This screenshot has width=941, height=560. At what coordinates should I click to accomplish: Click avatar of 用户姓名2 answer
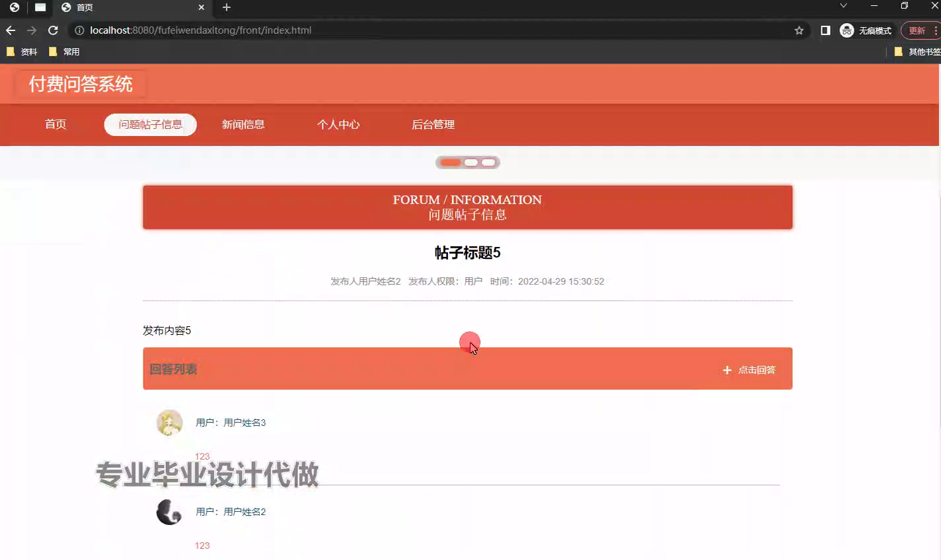(x=169, y=512)
